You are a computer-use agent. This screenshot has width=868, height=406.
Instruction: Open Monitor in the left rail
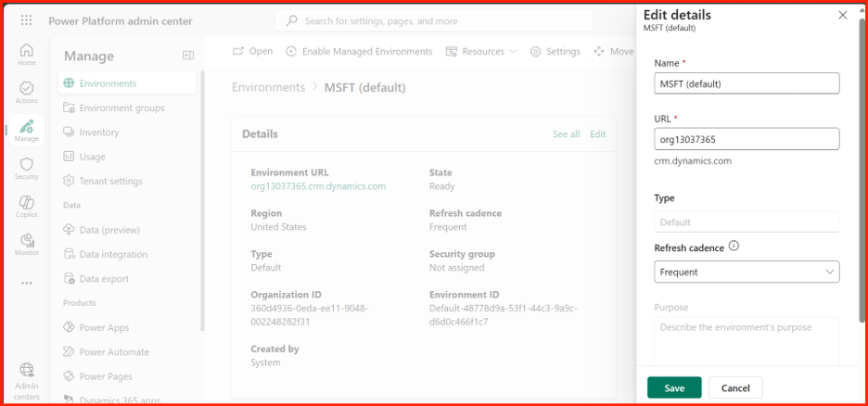[x=27, y=245]
